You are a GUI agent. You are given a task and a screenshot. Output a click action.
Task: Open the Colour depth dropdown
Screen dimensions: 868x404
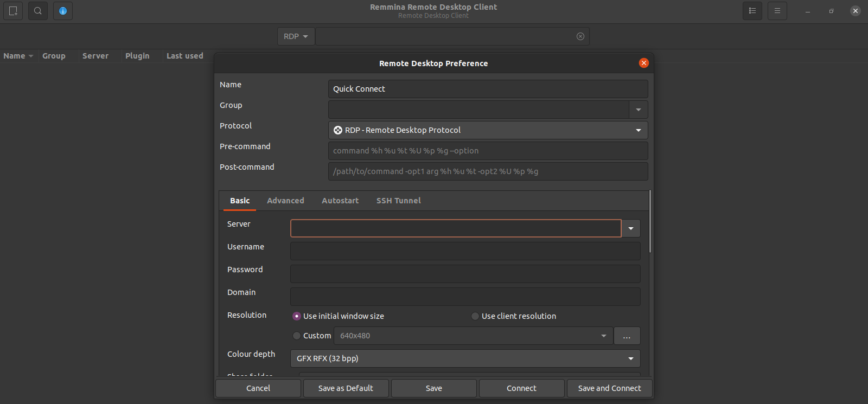click(465, 358)
